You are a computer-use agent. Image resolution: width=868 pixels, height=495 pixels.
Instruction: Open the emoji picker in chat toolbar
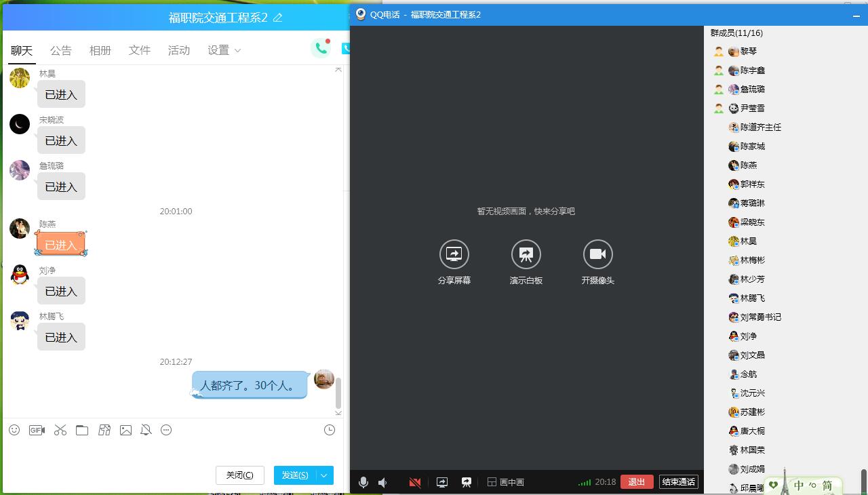click(x=14, y=430)
